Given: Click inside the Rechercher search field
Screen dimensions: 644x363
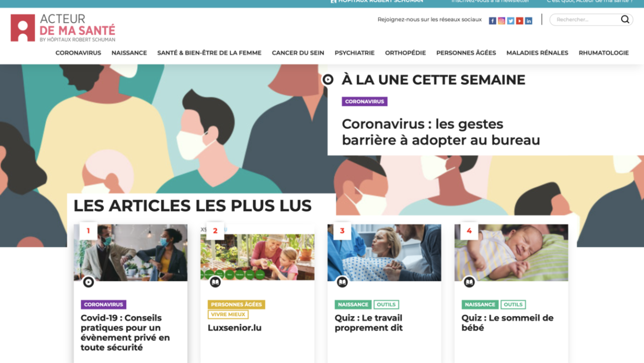Looking at the screenshot, I should 585,19.
